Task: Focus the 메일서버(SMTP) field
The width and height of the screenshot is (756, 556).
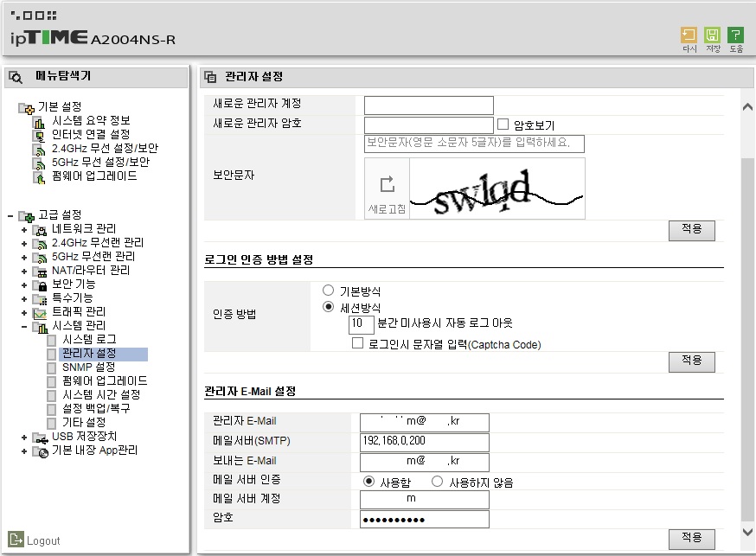Action: coord(425,443)
